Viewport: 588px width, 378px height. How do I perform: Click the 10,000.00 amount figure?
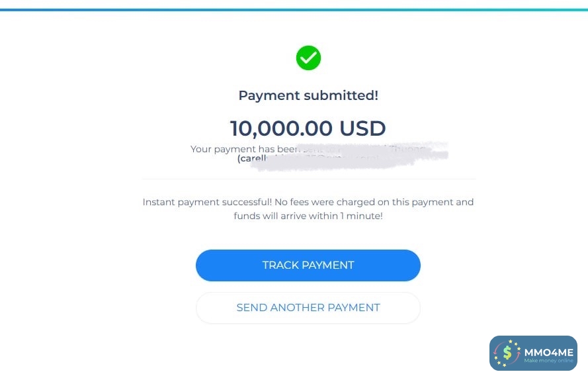tap(281, 128)
